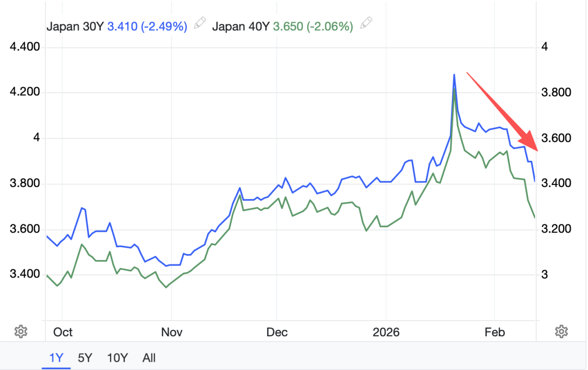Image resolution: width=588 pixels, height=370 pixels.
Task: Switch to the 10Y time range
Action: [117, 357]
